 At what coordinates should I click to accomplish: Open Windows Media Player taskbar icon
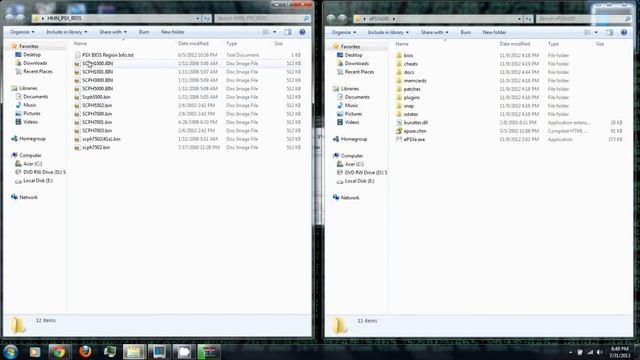35,351
